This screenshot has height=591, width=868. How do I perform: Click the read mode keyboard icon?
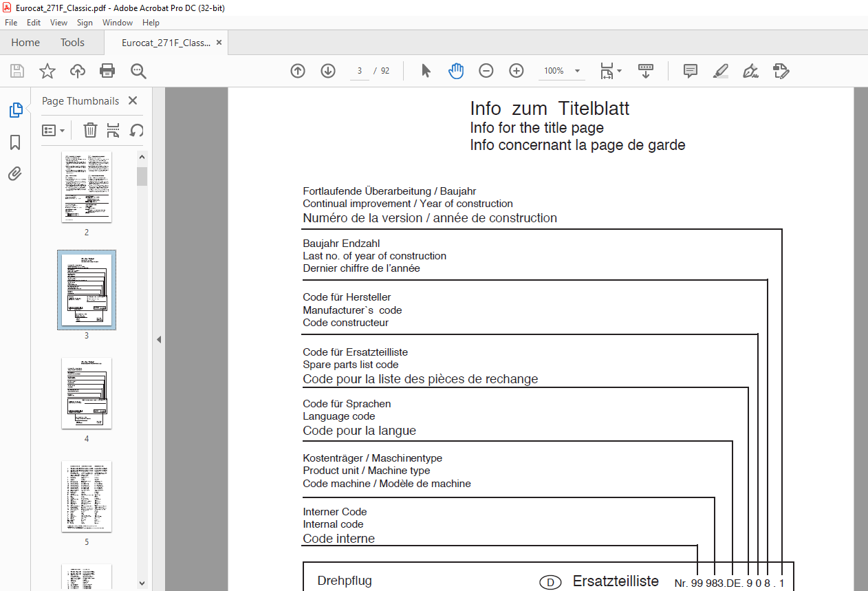tap(646, 71)
